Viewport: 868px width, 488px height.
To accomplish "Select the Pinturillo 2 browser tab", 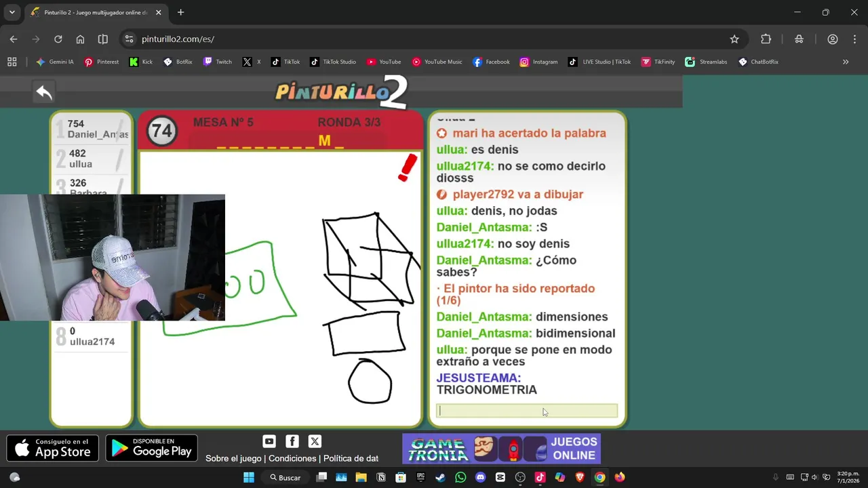I will (95, 12).
